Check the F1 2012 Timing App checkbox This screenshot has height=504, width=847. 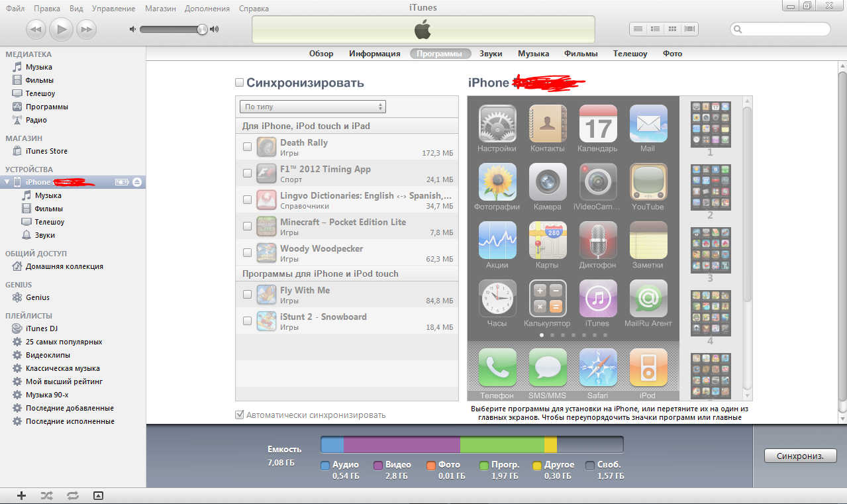(x=247, y=174)
